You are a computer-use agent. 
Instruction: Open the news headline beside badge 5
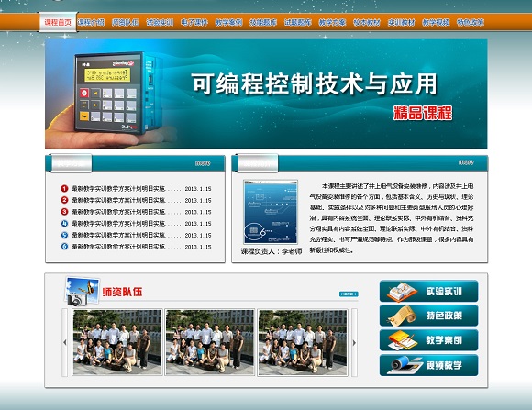point(118,235)
